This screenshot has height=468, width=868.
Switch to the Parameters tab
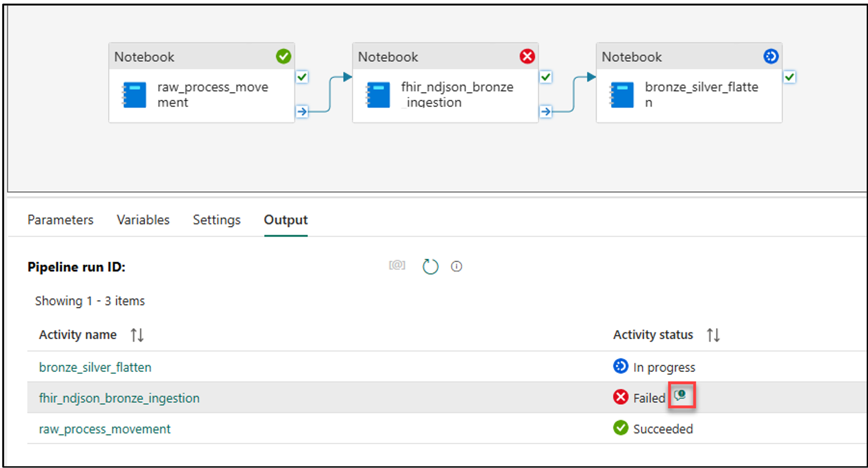click(60, 220)
